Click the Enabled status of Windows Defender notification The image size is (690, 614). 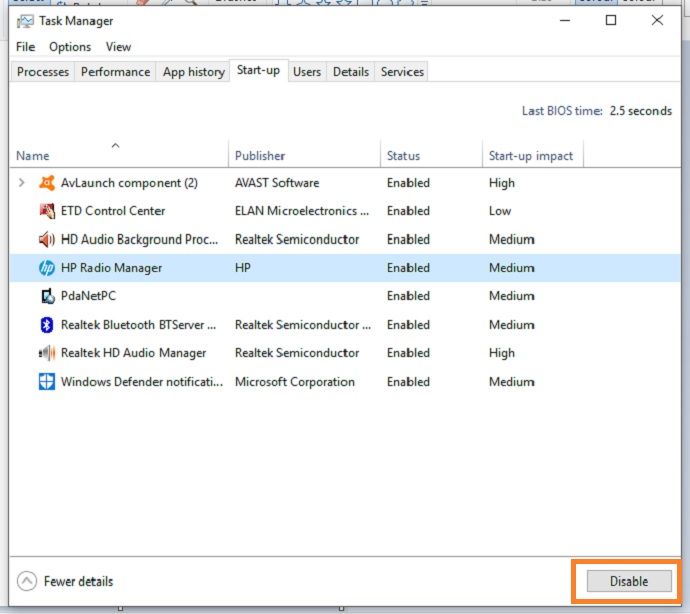click(408, 382)
